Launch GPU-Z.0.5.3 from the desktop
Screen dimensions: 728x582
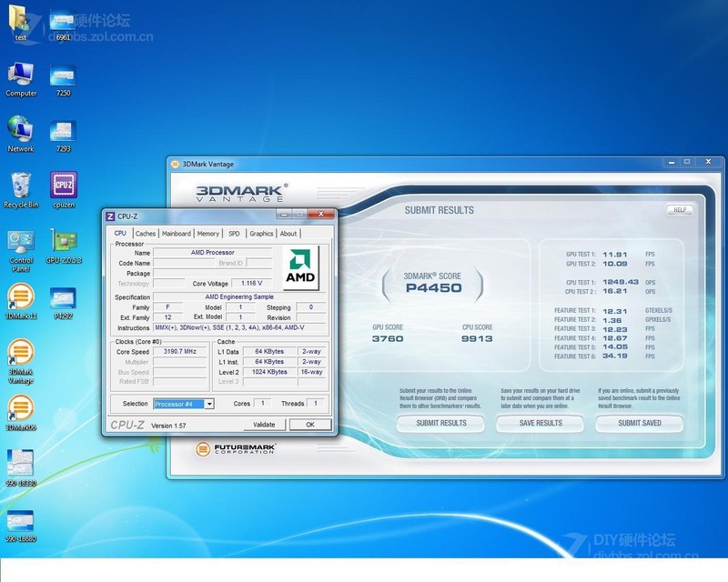[64, 246]
